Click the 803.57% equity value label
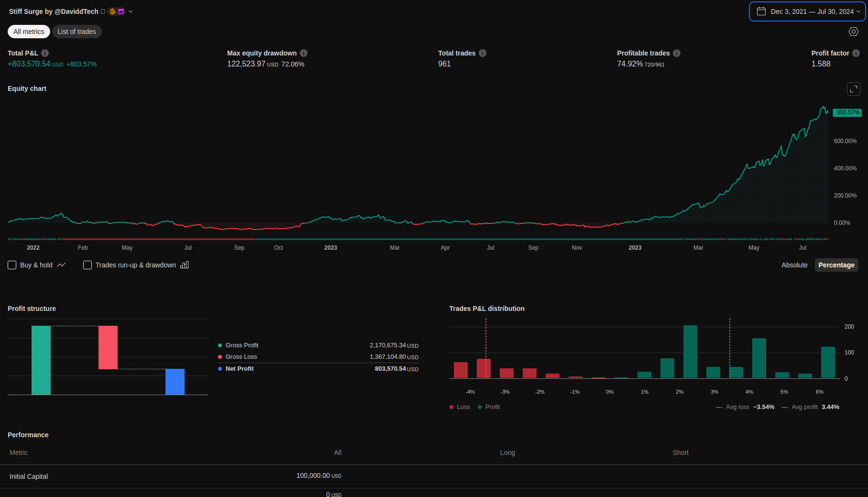 coord(847,112)
